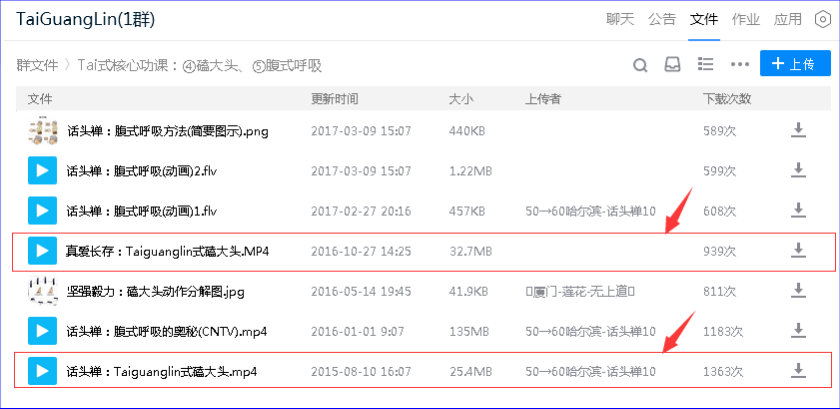Click play icon of 话头禅 磕大头.mp4 row

(x=42, y=371)
